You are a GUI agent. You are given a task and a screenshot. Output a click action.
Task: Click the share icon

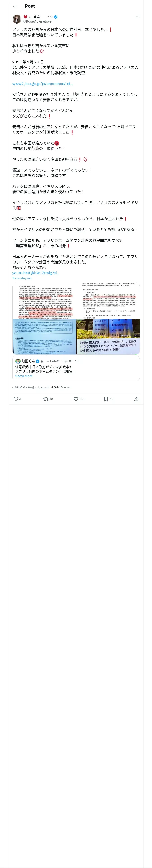coord(136,399)
